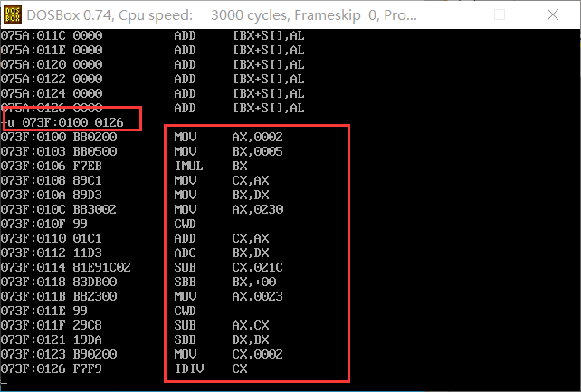This screenshot has width=581, height=392.
Task: Click address 073F:0118 83DB00
Action: 59,282
